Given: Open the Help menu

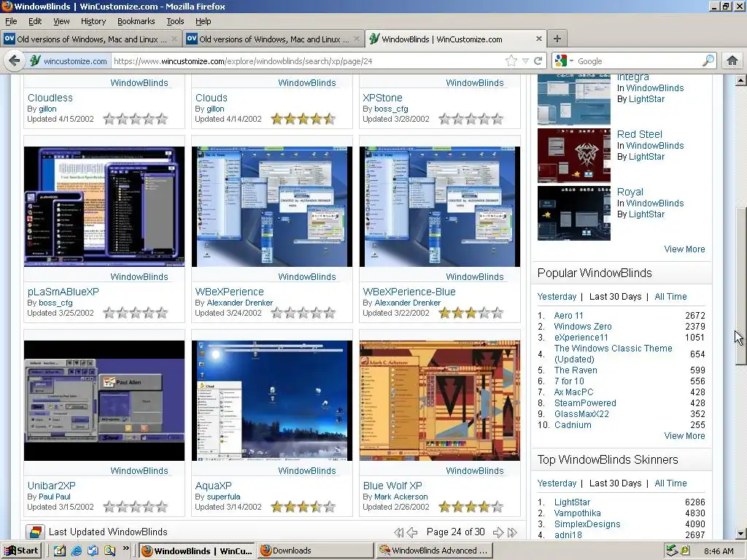Looking at the screenshot, I should pos(204,21).
